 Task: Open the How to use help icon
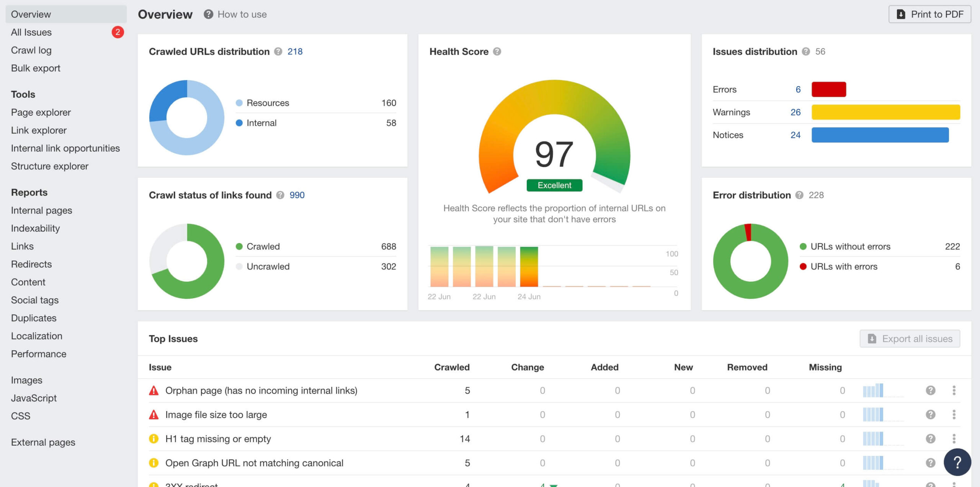point(208,14)
